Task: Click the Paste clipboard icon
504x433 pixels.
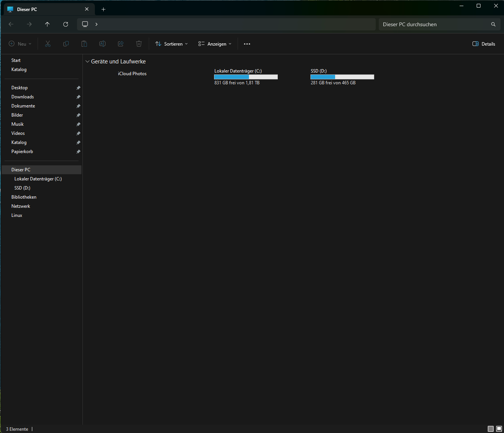Action: 84,44
